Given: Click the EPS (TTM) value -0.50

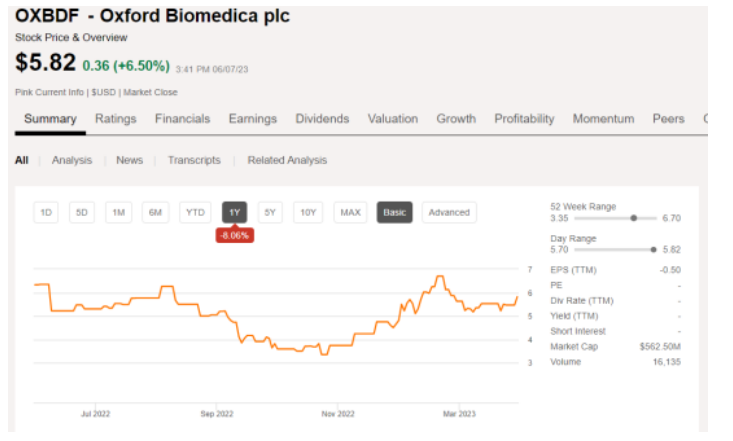Looking at the screenshot, I should (x=671, y=270).
